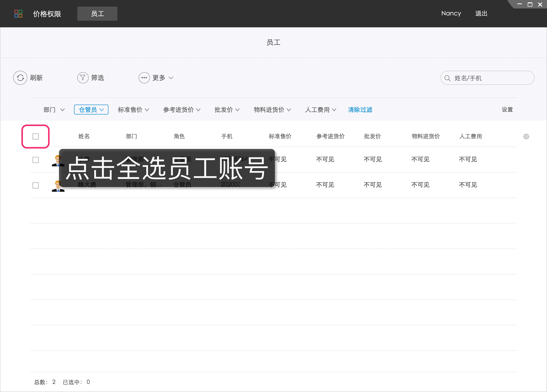Screen dimensions: 547x392
Task: Click the 退出 logout button
Action: tap(481, 14)
